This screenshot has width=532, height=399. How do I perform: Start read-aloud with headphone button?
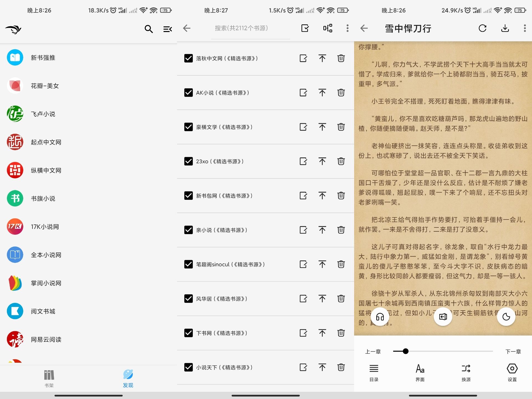click(380, 317)
